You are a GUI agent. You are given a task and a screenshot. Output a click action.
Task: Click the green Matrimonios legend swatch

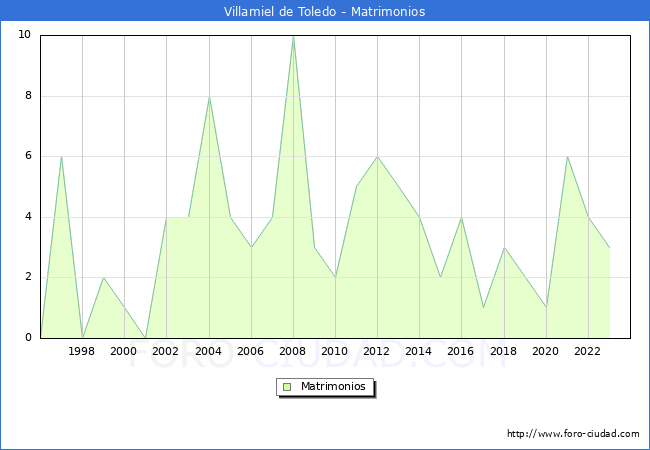pos(287,387)
